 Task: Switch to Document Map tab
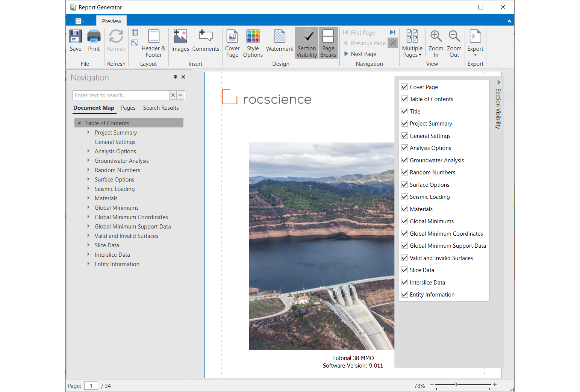coord(94,108)
